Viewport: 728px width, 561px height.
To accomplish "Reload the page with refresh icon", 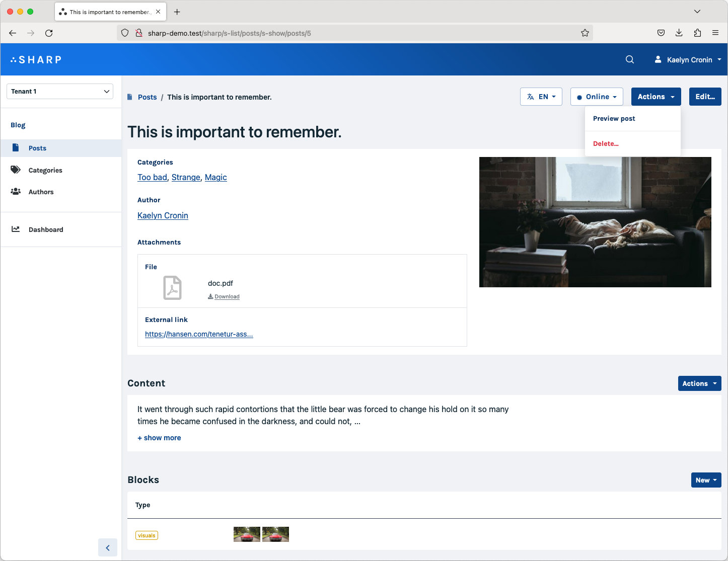I will [x=49, y=33].
